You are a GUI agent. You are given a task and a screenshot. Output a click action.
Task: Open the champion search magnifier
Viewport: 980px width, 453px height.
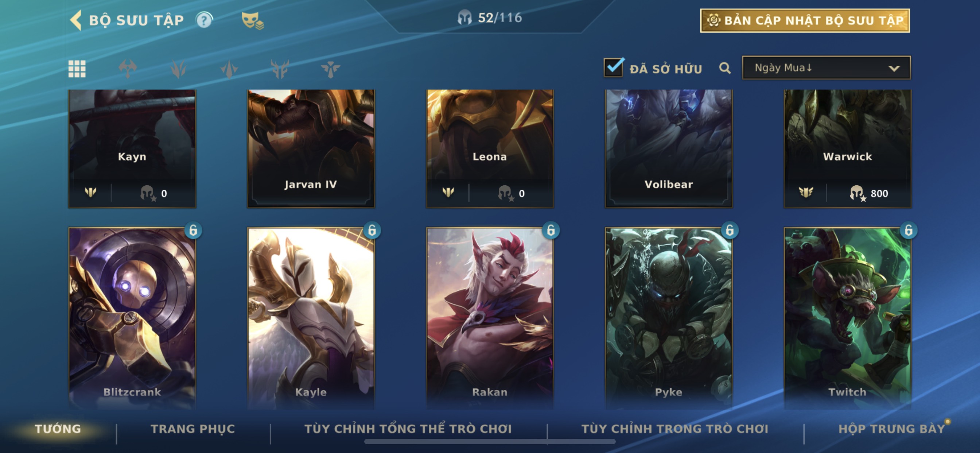725,68
